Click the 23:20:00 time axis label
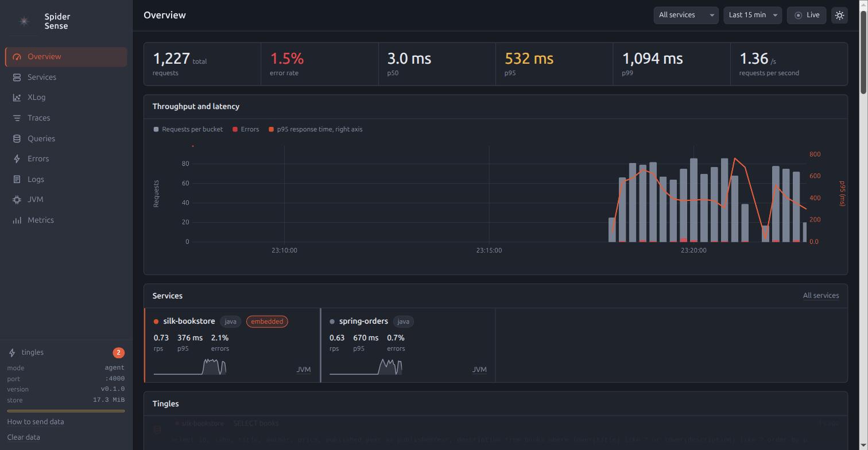Screen dimensions: 868x450 (693, 250)
